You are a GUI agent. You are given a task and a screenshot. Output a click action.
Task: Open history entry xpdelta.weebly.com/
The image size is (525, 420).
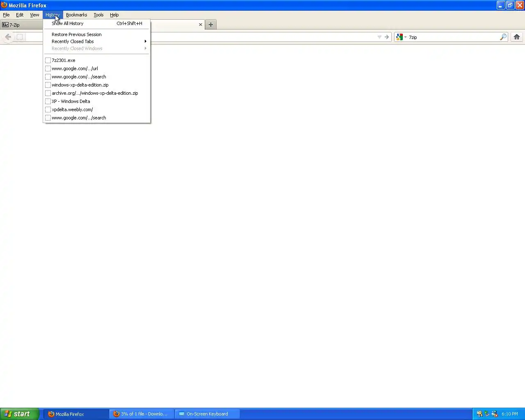coord(97,110)
